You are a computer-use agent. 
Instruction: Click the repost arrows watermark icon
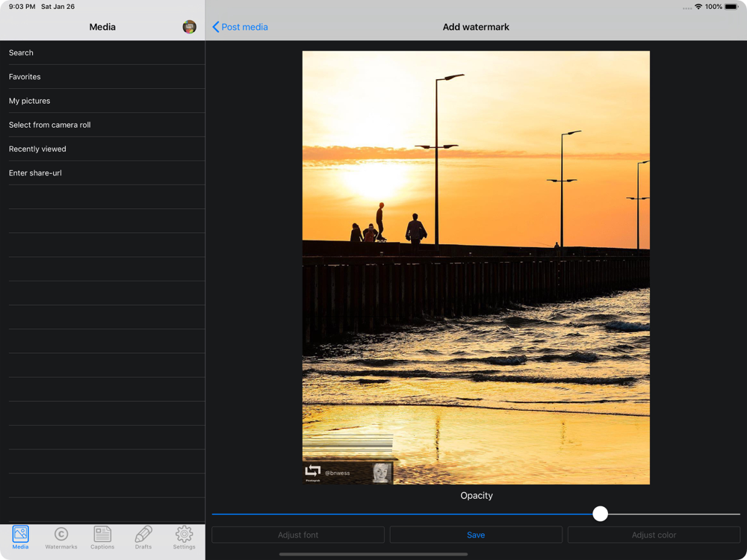313,471
